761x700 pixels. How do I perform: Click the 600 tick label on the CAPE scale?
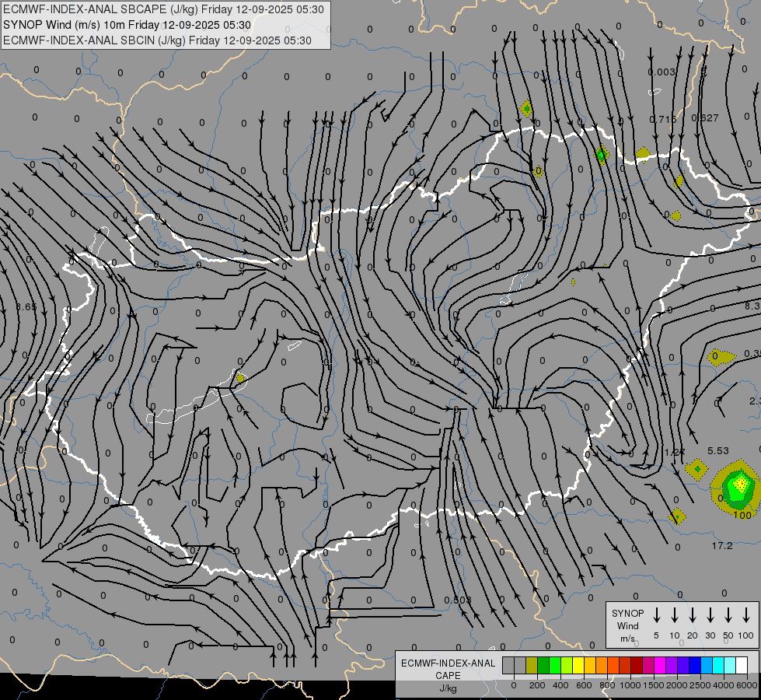point(584,685)
